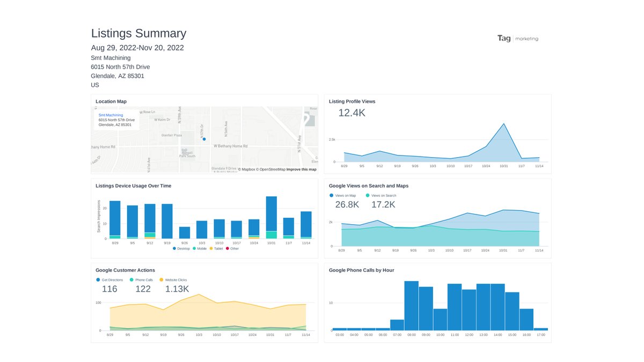Click the Get Directions legend icon

(98, 280)
